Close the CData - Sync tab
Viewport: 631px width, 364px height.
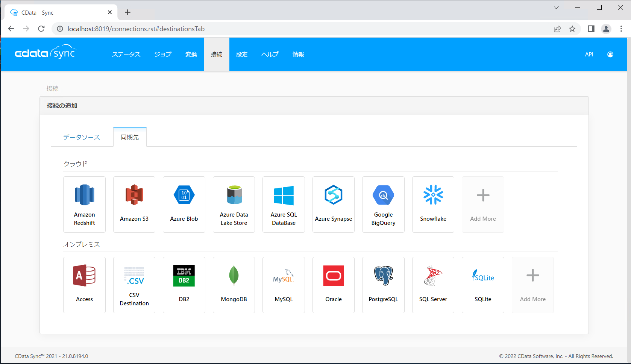coord(110,12)
